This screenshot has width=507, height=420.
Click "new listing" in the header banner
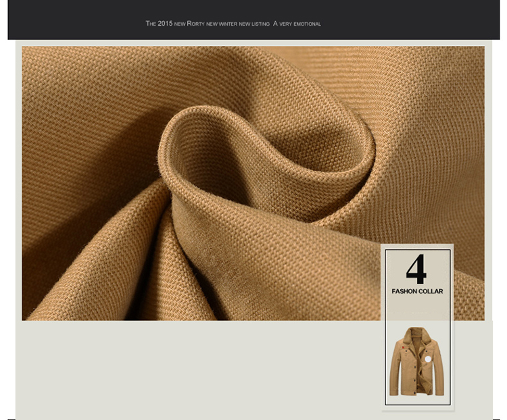point(254,24)
